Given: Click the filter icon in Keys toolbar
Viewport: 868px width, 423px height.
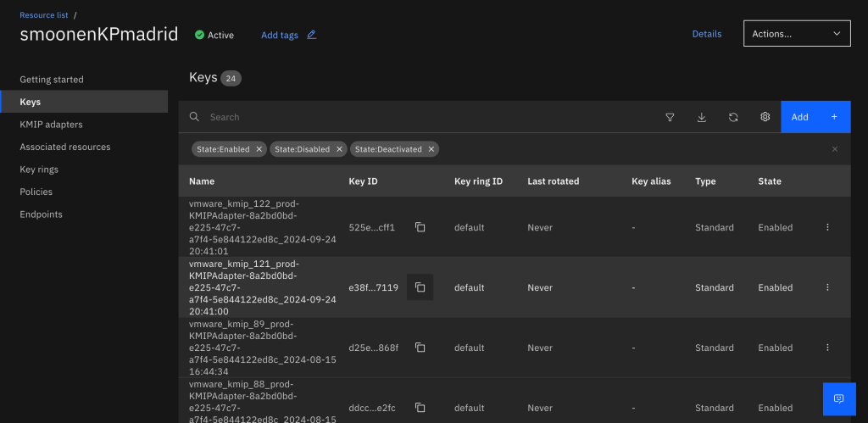Looking at the screenshot, I should point(670,117).
